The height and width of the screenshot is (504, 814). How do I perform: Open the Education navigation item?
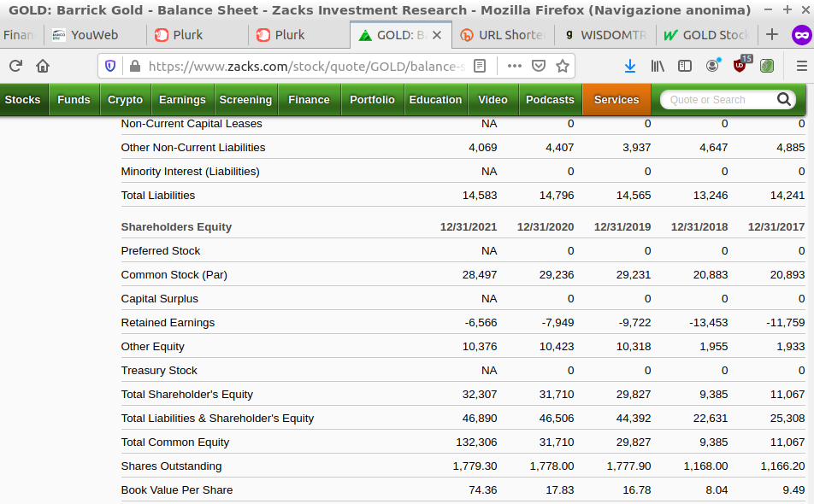[435, 100]
